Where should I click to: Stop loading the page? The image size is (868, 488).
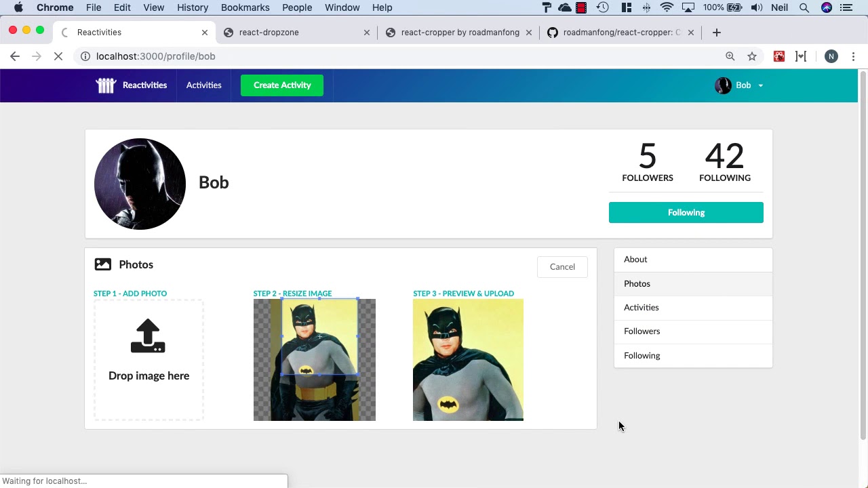(58, 56)
